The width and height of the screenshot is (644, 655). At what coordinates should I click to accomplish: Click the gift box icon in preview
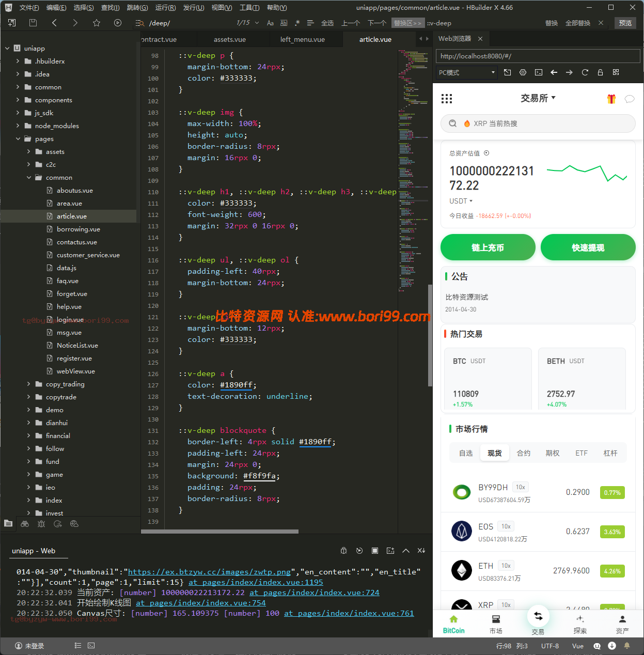(x=611, y=99)
